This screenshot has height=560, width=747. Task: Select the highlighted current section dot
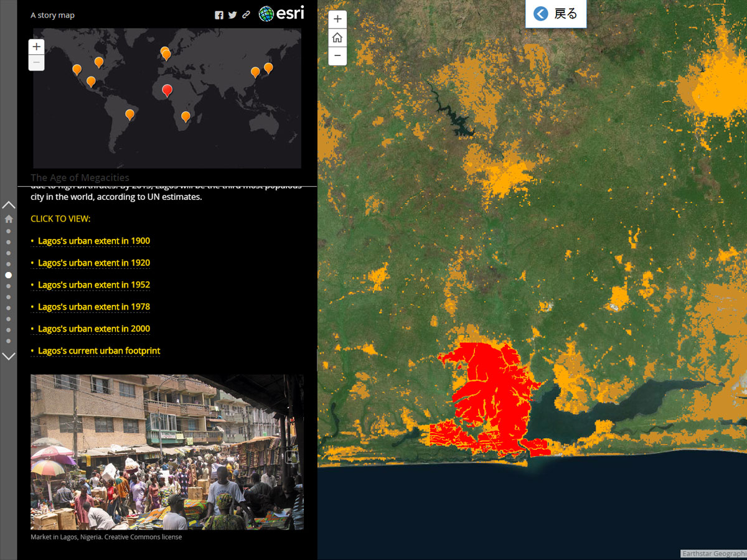(9, 275)
